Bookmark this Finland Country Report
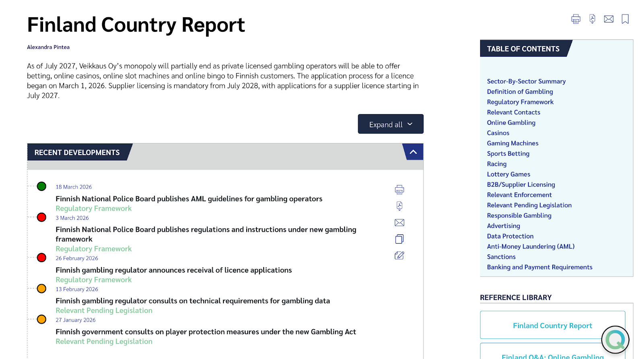The height and width of the screenshot is (359, 644). 625,19
